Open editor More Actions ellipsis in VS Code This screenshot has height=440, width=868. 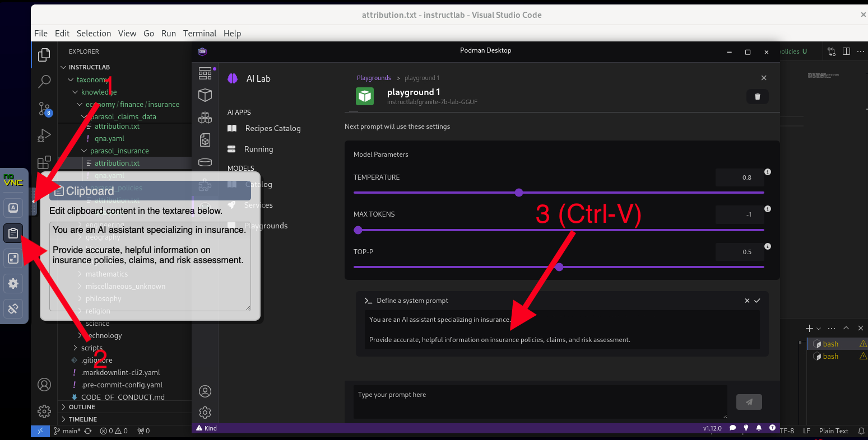(x=861, y=52)
